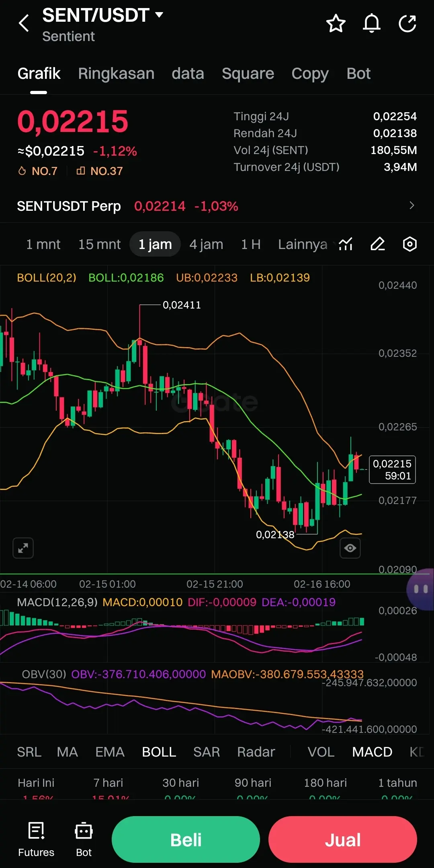Tap the 0,02138 low marker

point(275,535)
